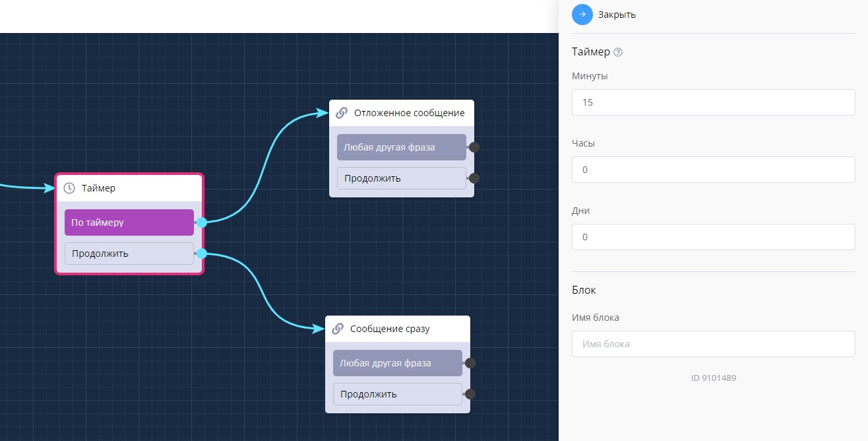Click the link icon in Сообщение сразу block
Screen dimensions: 868x441
pos(338,329)
